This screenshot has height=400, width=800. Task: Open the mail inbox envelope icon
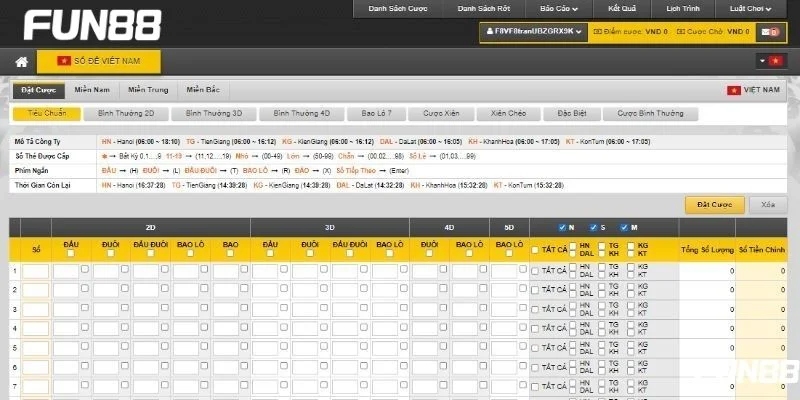click(768, 32)
